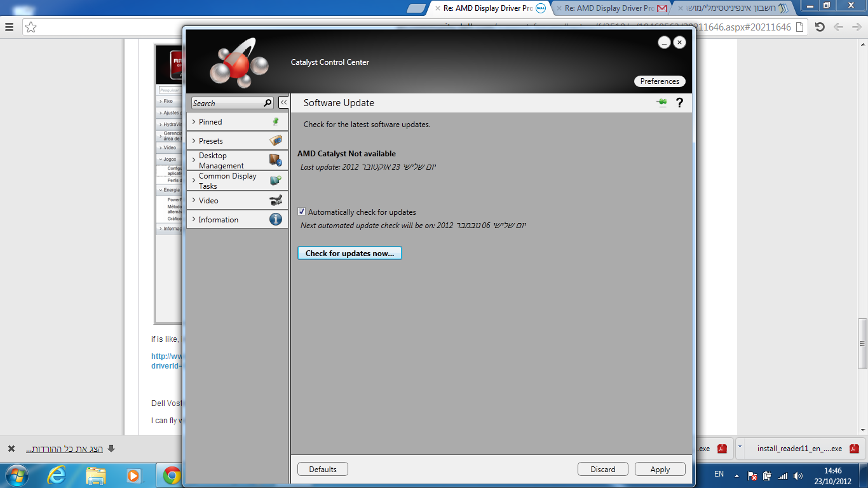This screenshot has height=488, width=868.
Task: Expand the Desktop Management section
Action: tap(237, 160)
